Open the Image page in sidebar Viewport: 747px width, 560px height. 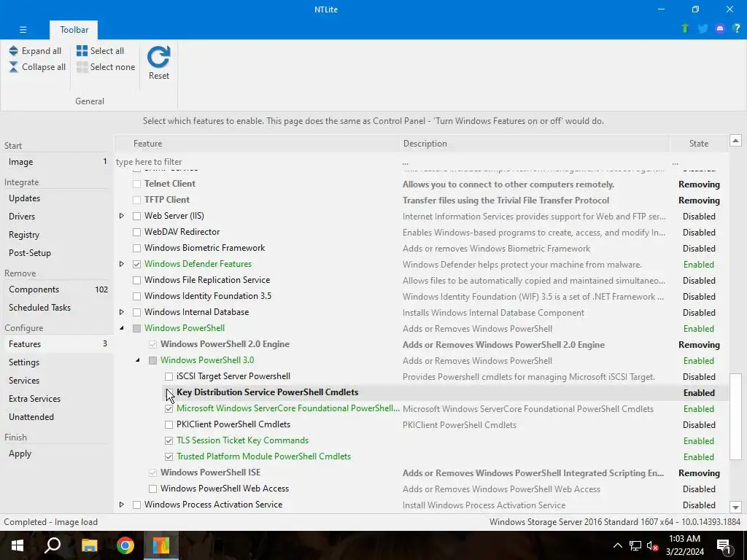(x=57, y=162)
